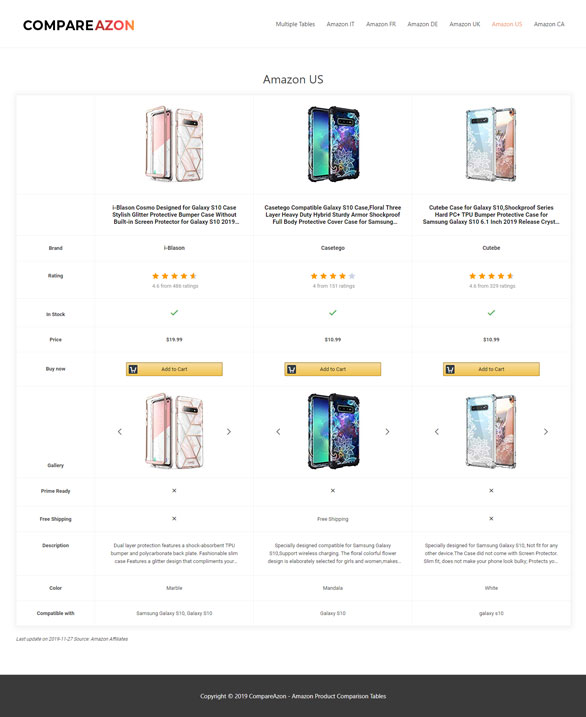Advance Cutebe gallery with right arrow
The height and width of the screenshot is (717, 586).
[546, 432]
